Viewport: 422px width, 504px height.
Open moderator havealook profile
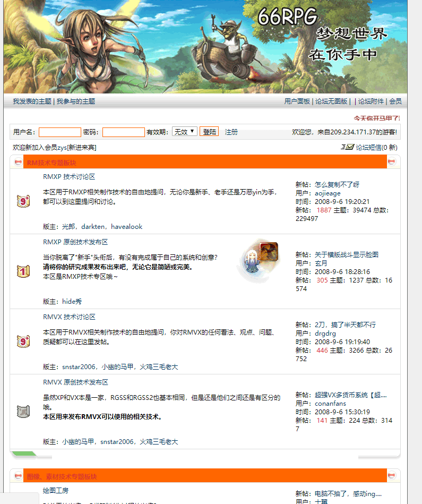point(126,227)
